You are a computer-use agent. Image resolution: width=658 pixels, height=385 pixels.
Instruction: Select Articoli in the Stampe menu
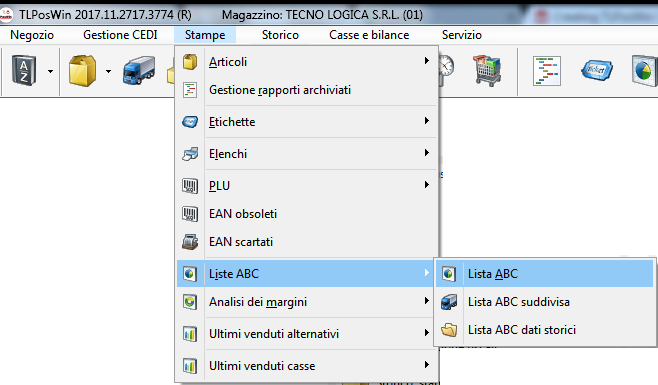click(307, 62)
